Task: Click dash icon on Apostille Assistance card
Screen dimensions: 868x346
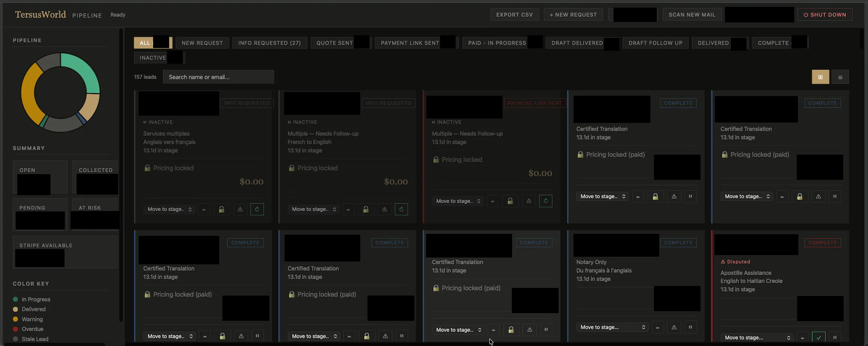Action: (802, 338)
